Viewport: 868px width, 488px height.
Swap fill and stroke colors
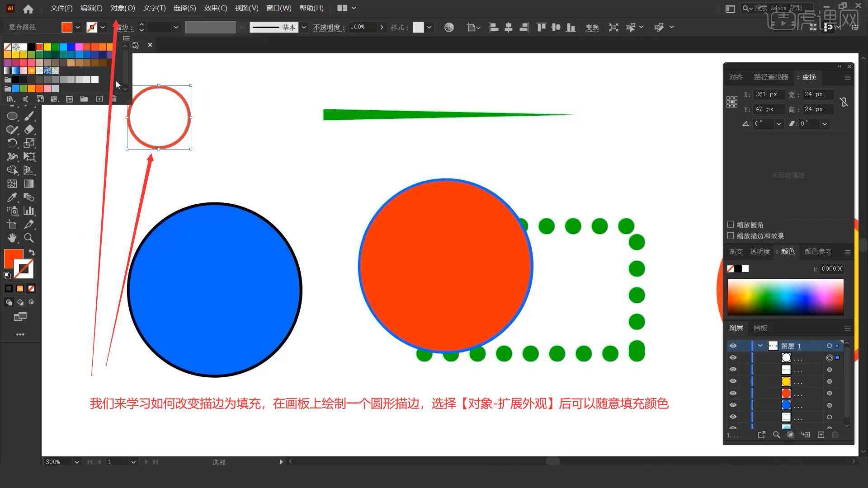32,253
